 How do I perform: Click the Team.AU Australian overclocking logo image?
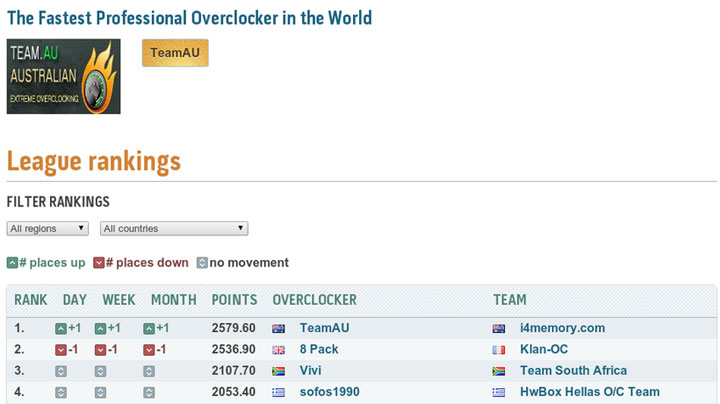pyautogui.click(x=63, y=76)
